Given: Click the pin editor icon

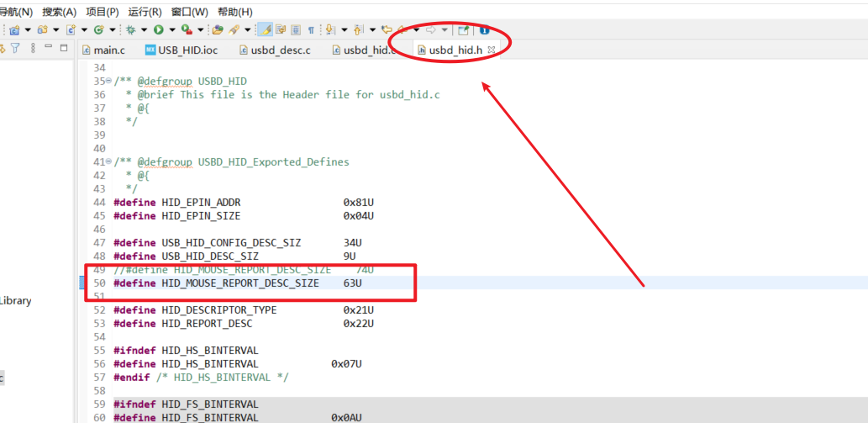Looking at the screenshot, I should (x=463, y=30).
